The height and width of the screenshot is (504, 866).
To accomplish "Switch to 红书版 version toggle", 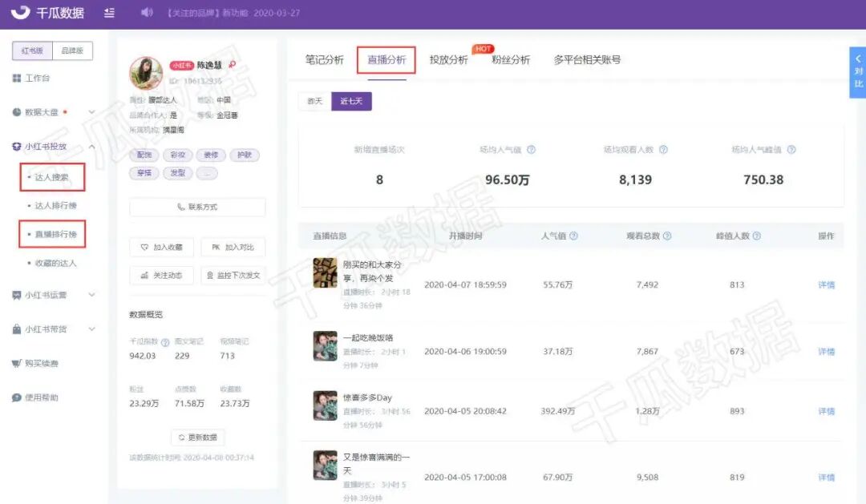I will pos(33,50).
